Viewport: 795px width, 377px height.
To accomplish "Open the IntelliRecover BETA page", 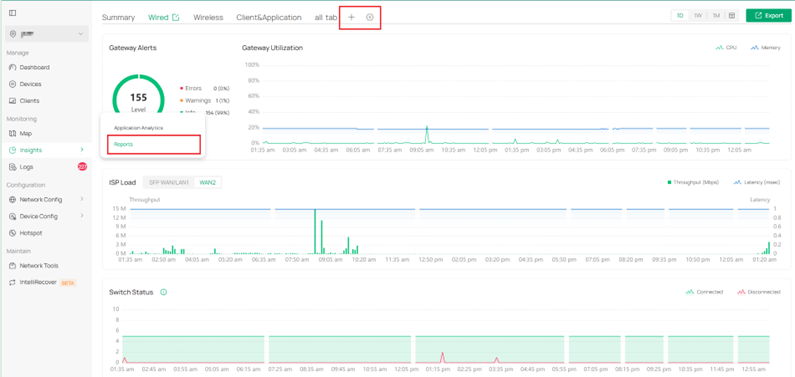I will [x=43, y=282].
